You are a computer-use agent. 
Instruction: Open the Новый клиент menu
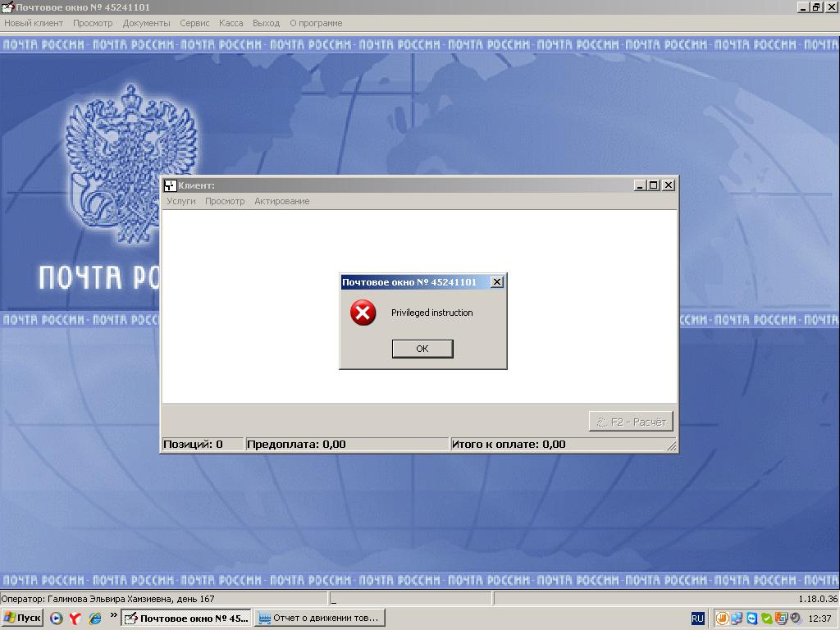click(34, 23)
